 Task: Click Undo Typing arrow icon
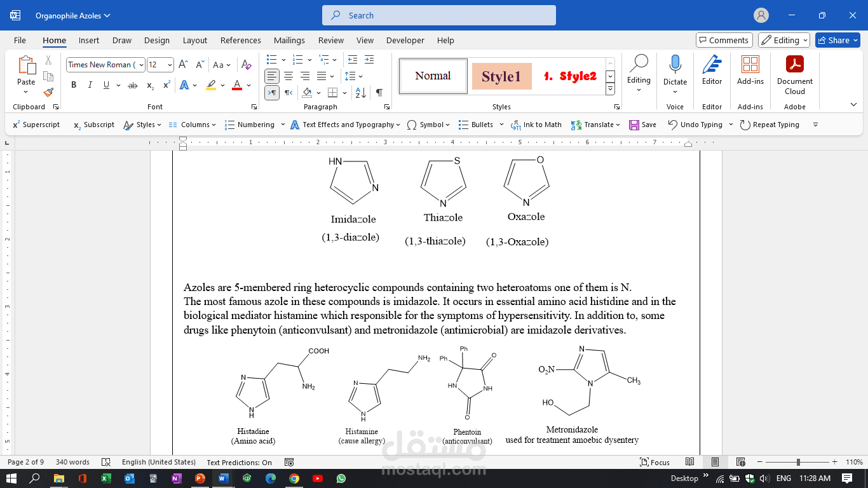(672, 125)
